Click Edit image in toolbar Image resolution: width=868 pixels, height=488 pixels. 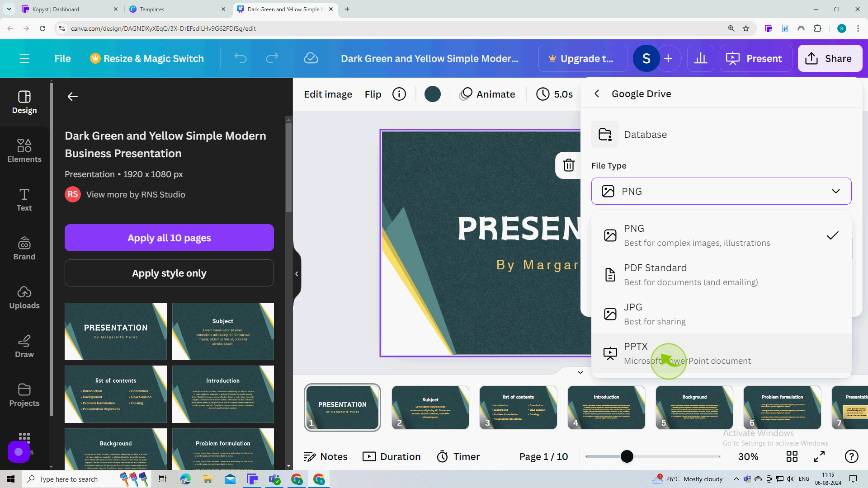tap(328, 94)
